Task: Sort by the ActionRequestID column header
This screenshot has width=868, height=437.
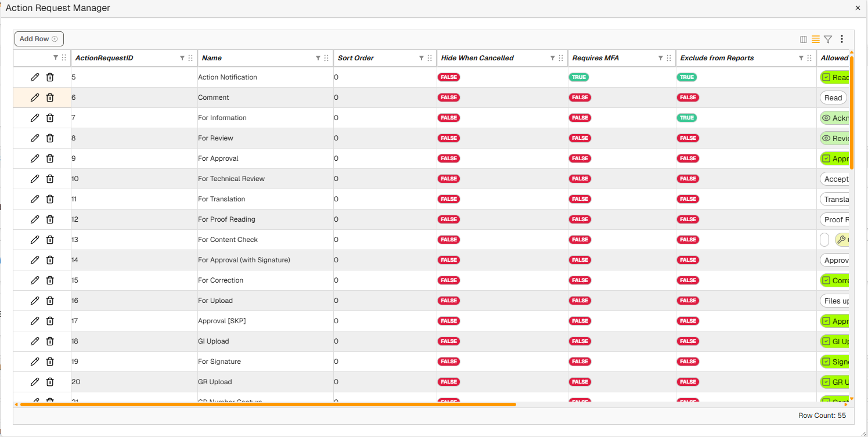Action: coord(105,58)
